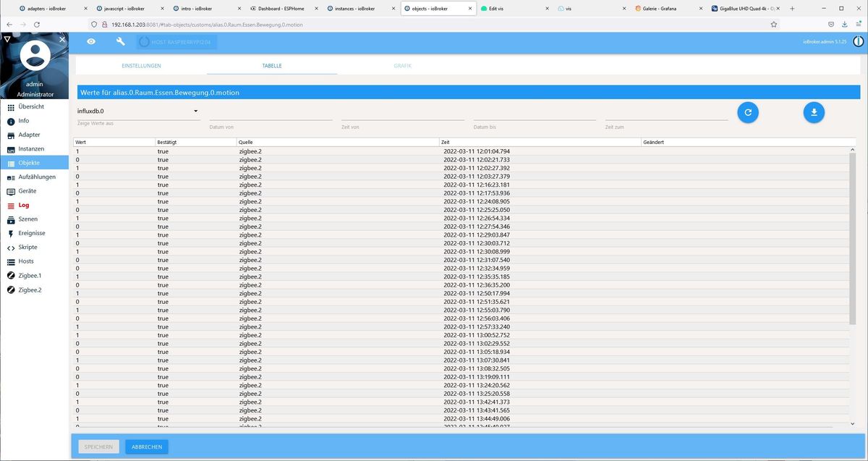Click the Host raspberrypi204 button

pos(176,42)
